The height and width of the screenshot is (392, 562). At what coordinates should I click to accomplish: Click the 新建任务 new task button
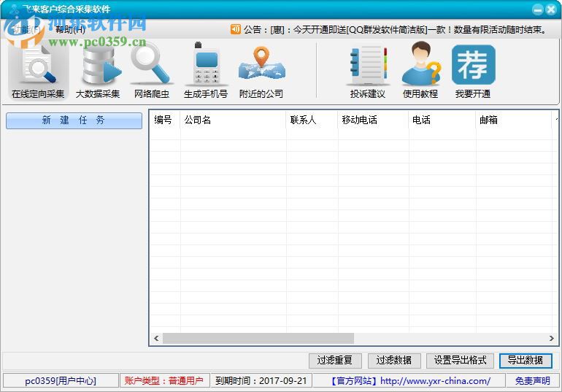[74, 120]
